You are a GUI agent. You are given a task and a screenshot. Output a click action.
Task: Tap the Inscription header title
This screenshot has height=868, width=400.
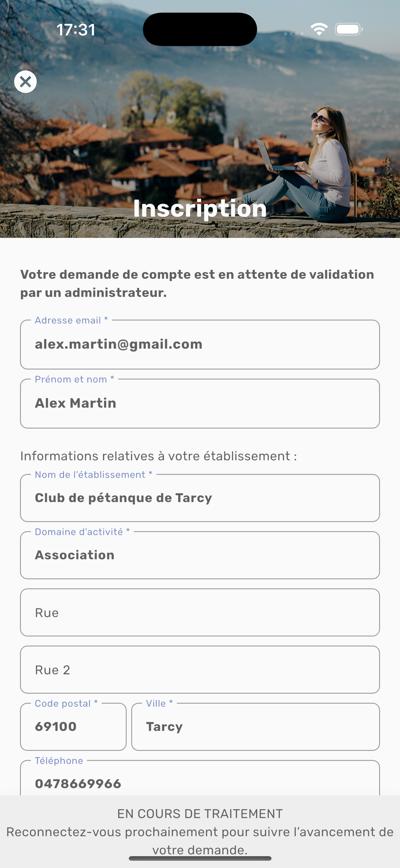point(200,208)
